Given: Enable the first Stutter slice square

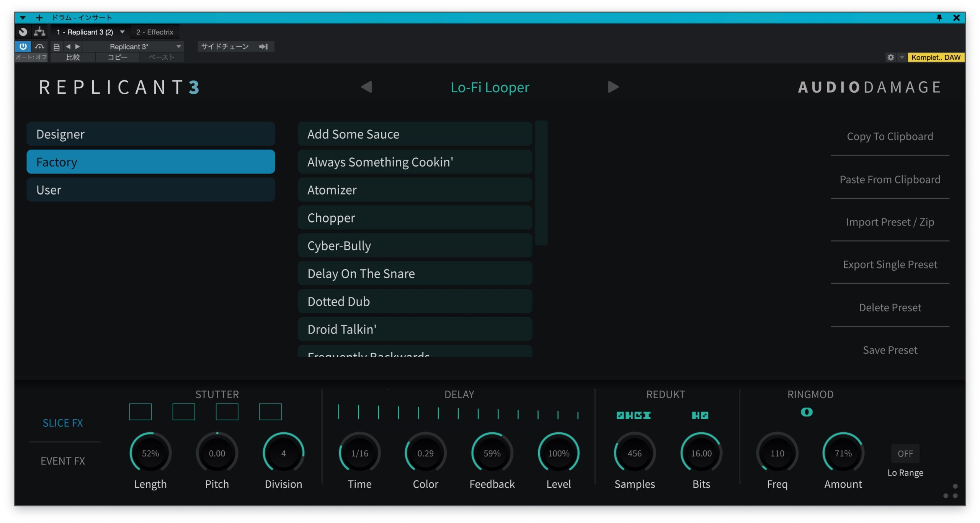Looking at the screenshot, I should point(140,412).
